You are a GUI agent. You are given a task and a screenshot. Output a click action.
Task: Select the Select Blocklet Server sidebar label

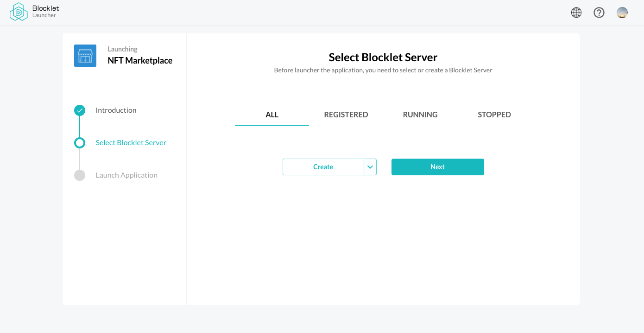tap(131, 143)
